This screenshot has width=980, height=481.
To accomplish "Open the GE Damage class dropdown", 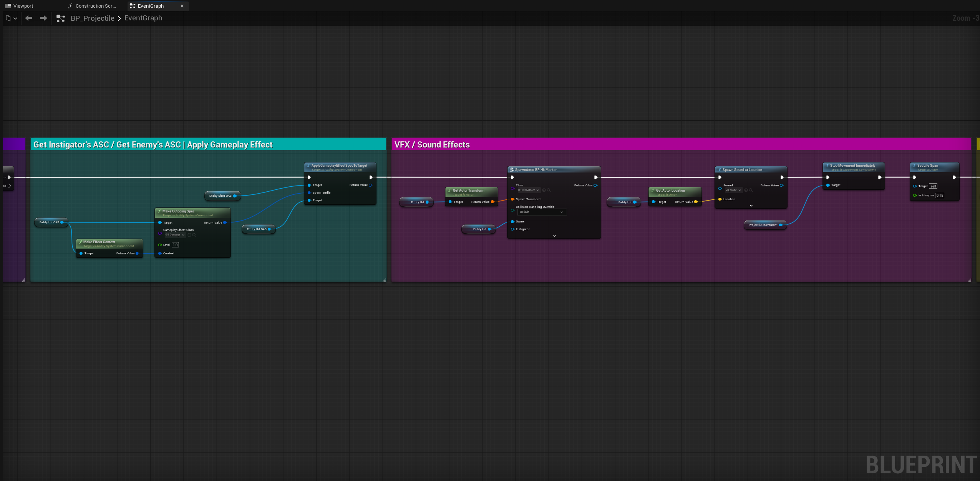I will pos(175,235).
